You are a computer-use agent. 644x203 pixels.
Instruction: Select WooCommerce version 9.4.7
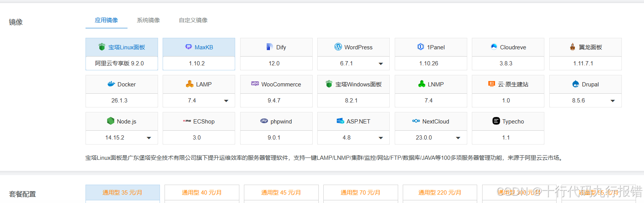[276, 101]
